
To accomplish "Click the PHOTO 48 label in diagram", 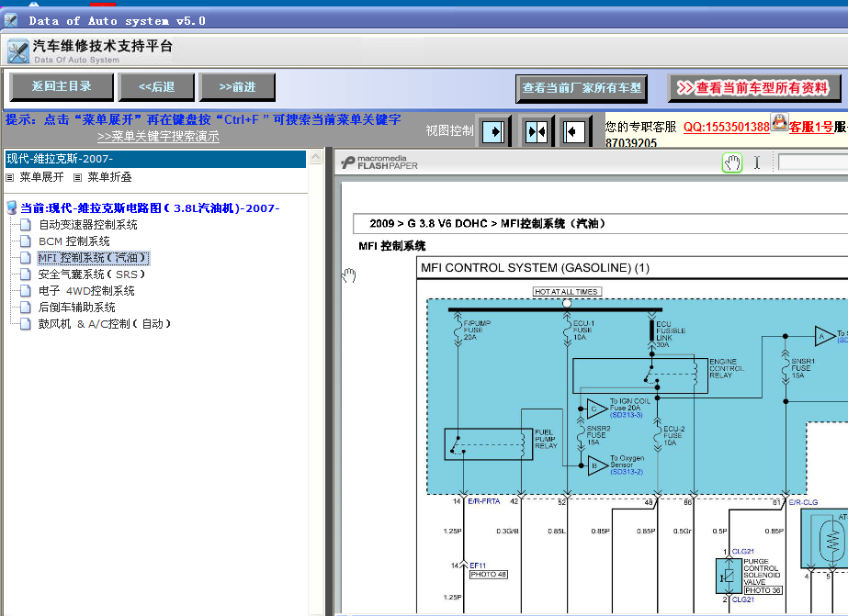I will pyautogui.click(x=489, y=575).
